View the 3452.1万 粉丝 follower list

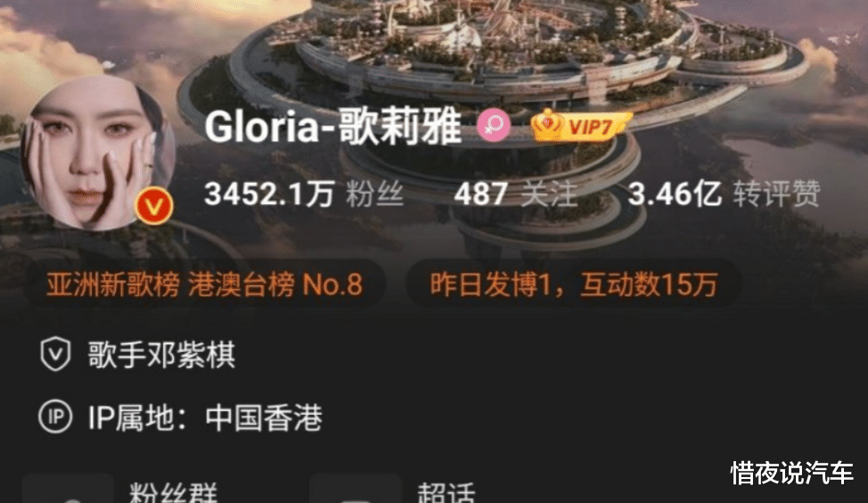[304, 194]
